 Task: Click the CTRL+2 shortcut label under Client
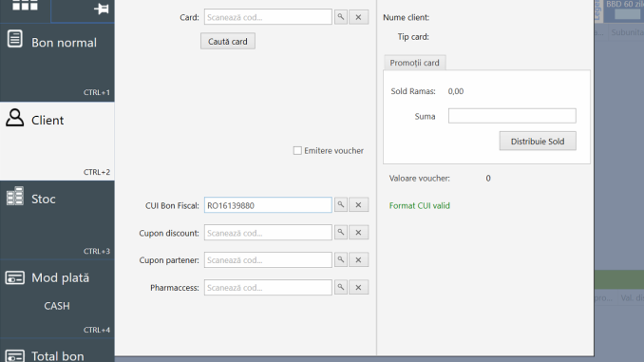[97, 172]
